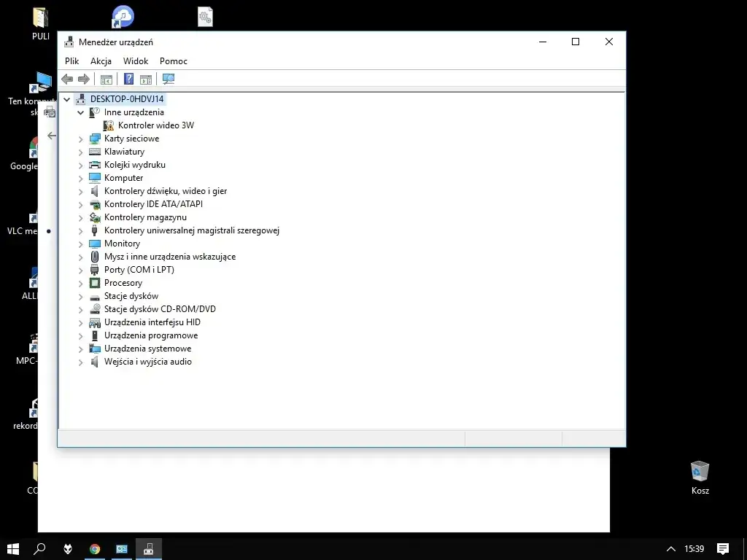Viewport: 747px width, 560px height.
Task: Toggle the console tree pane icon
Action: (x=107, y=79)
